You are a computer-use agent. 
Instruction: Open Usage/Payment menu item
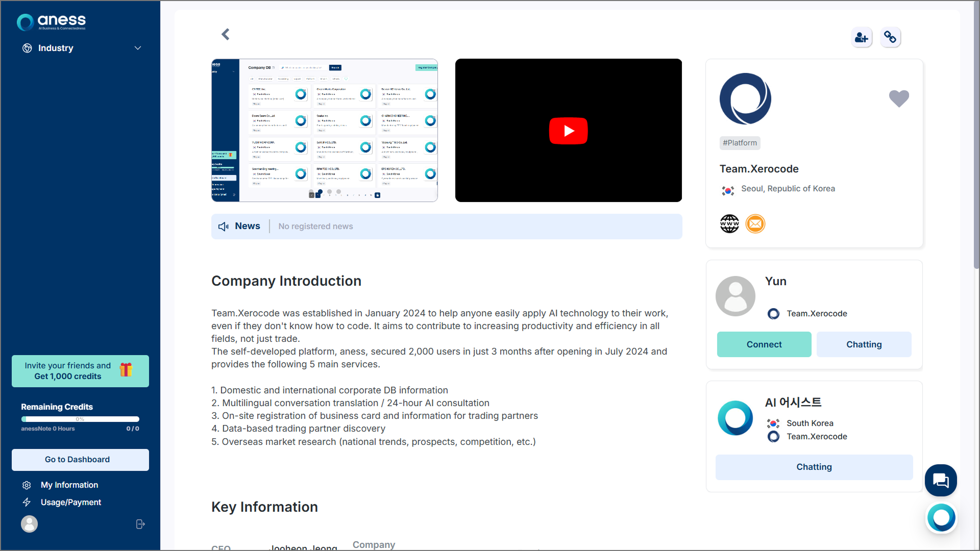pos(71,502)
